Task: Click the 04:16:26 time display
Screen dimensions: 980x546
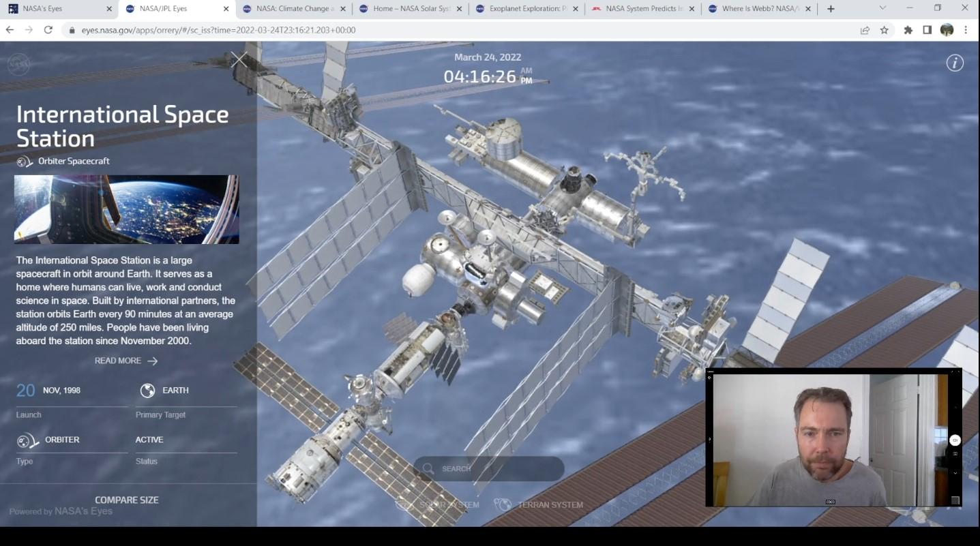Action: pyautogui.click(x=479, y=76)
